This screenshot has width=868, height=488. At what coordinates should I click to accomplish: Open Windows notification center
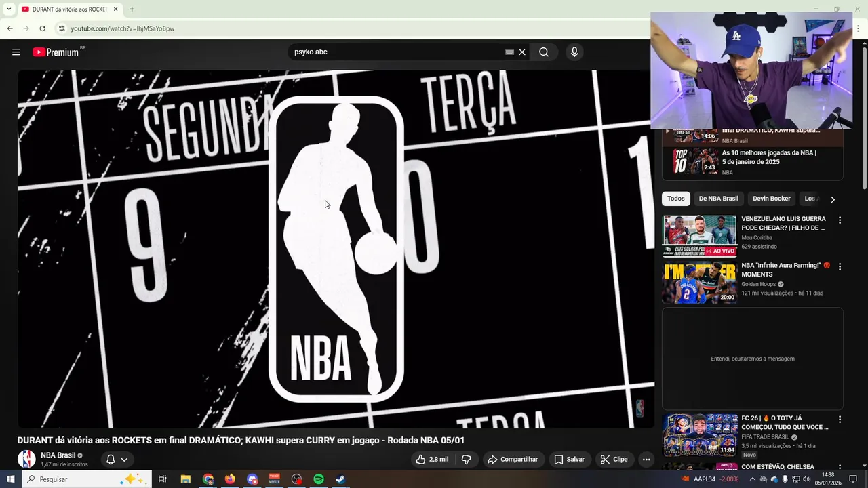(x=853, y=479)
